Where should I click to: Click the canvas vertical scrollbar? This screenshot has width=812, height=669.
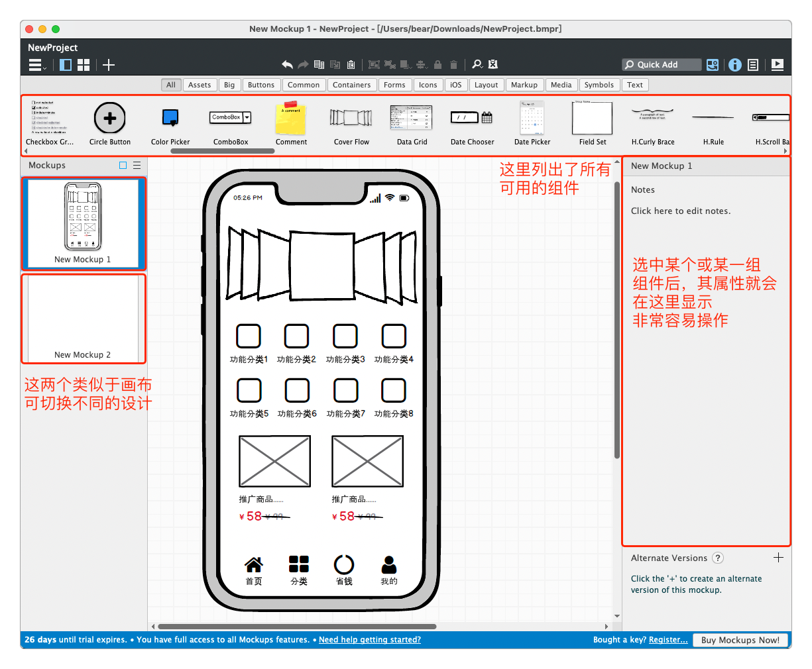(617, 320)
